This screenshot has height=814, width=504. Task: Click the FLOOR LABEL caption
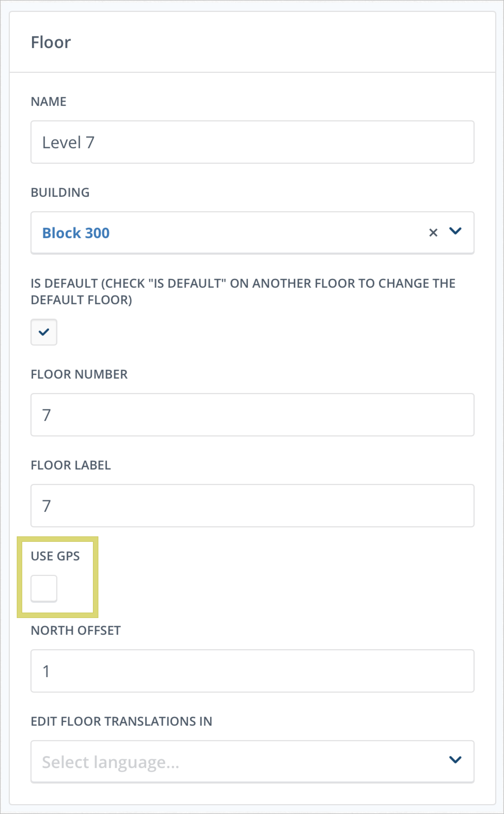pyautogui.click(x=71, y=465)
